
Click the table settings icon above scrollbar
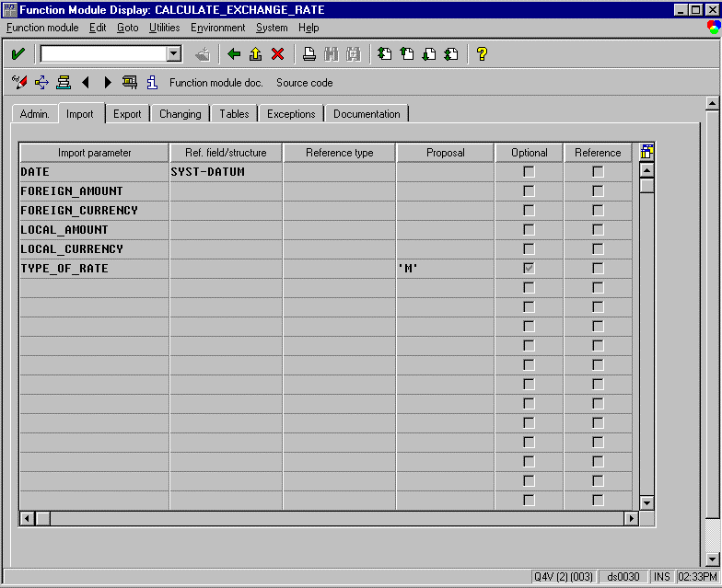pos(646,152)
